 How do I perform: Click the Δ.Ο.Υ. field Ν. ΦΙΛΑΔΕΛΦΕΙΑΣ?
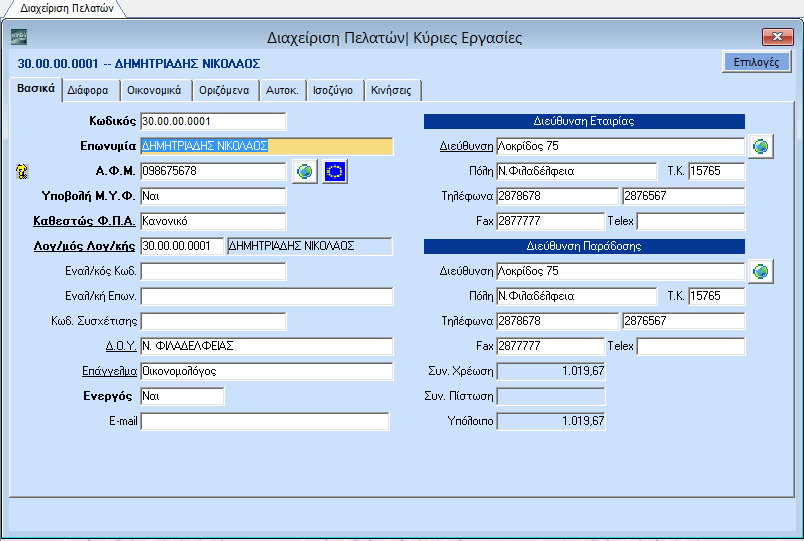point(267,346)
